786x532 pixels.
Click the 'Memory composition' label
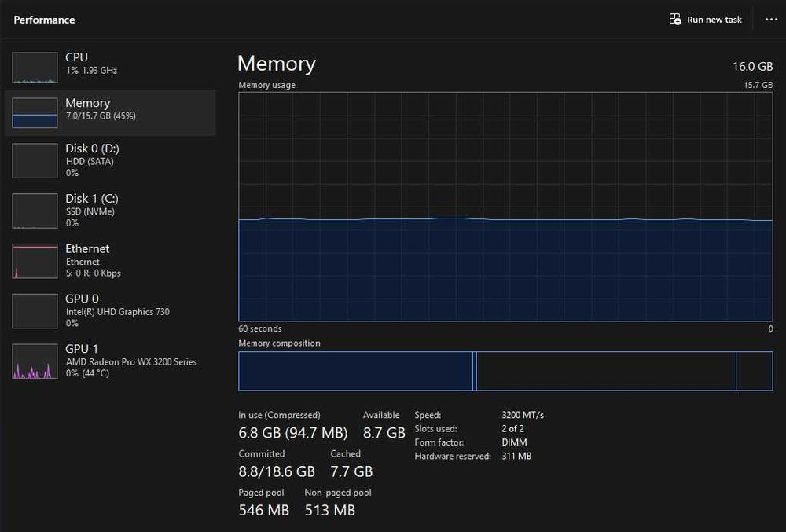point(279,343)
